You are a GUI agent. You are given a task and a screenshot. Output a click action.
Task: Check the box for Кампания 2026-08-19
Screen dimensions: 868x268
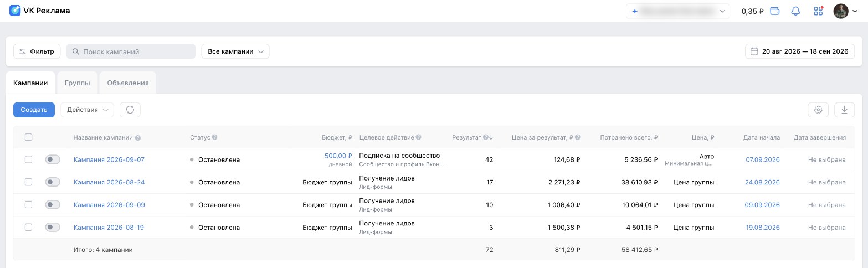pyautogui.click(x=29, y=228)
